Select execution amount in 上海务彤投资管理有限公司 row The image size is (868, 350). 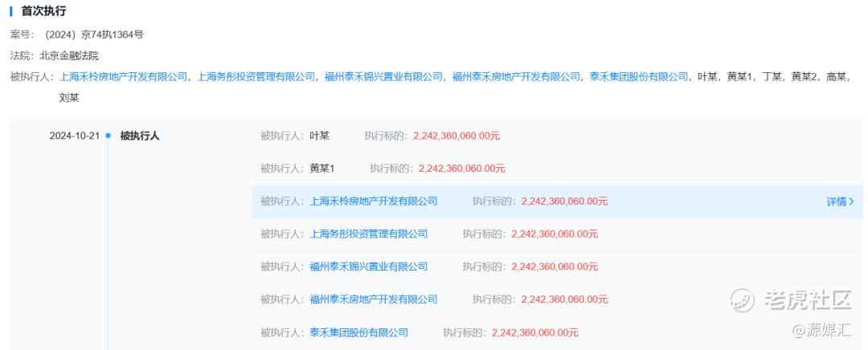point(555,234)
